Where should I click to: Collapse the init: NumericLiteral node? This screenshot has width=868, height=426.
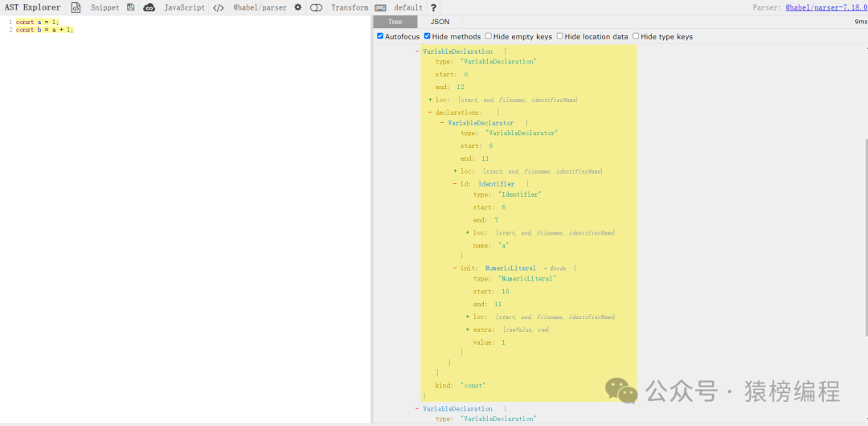coord(455,268)
